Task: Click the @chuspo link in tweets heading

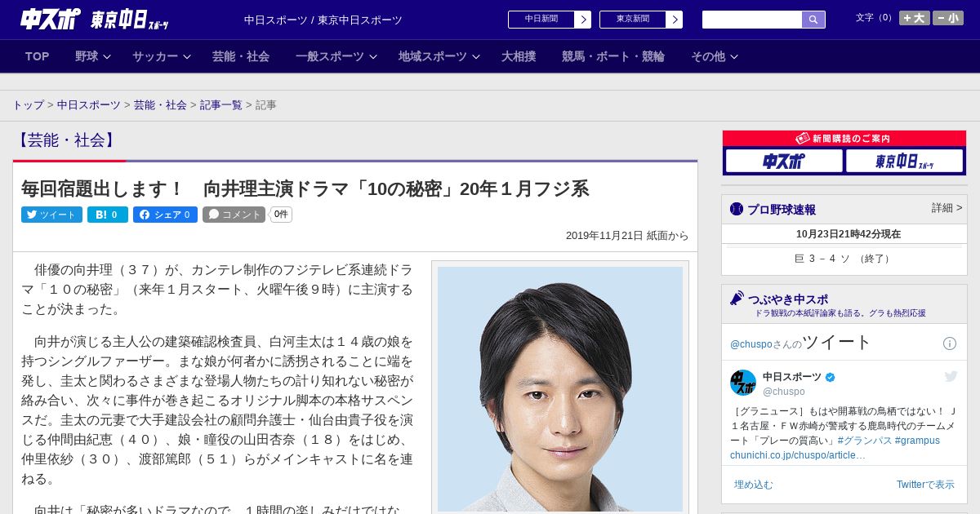Action: (x=751, y=344)
